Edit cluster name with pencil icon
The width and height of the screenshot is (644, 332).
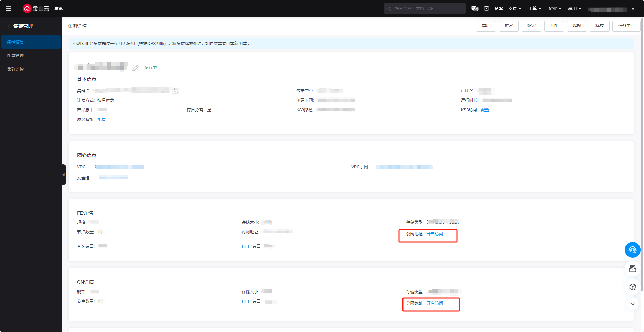[136, 68]
